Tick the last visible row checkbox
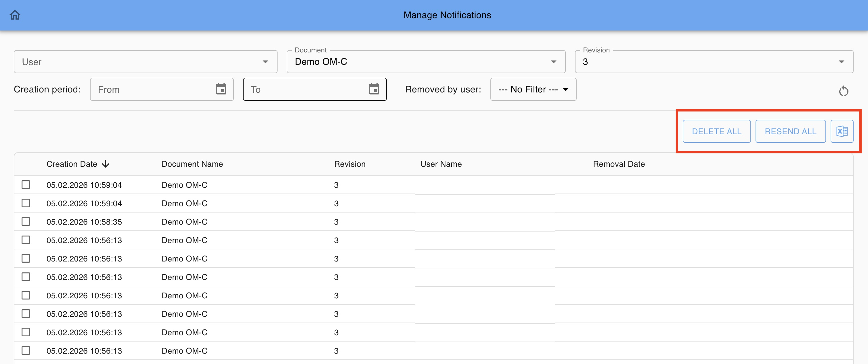Image resolution: width=868 pixels, height=364 pixels. 26,350
